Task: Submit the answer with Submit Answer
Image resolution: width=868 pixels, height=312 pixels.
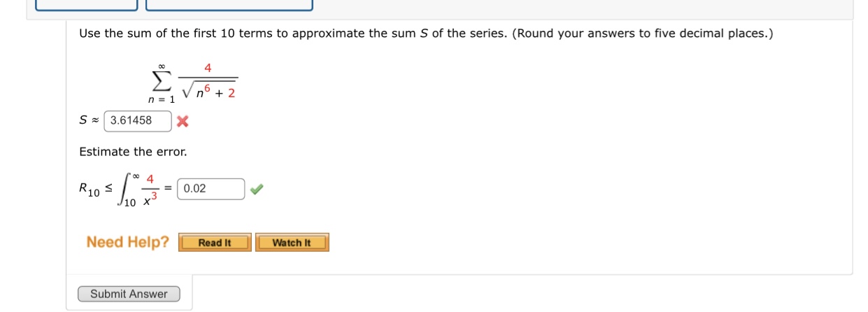Action: click(129, 294)
